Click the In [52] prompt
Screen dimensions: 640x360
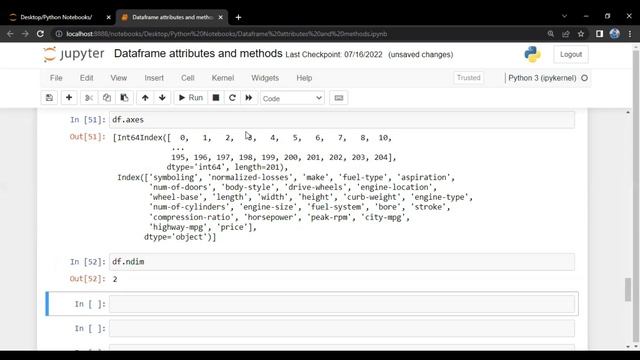pyautogui.click(x=88, y=262)
